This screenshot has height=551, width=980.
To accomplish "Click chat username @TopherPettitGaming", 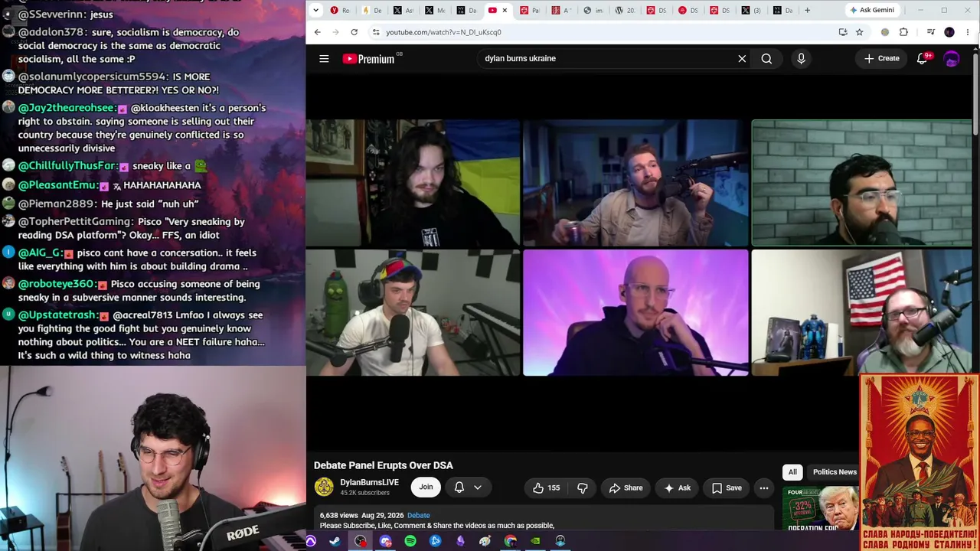I will tap(76, 222).
